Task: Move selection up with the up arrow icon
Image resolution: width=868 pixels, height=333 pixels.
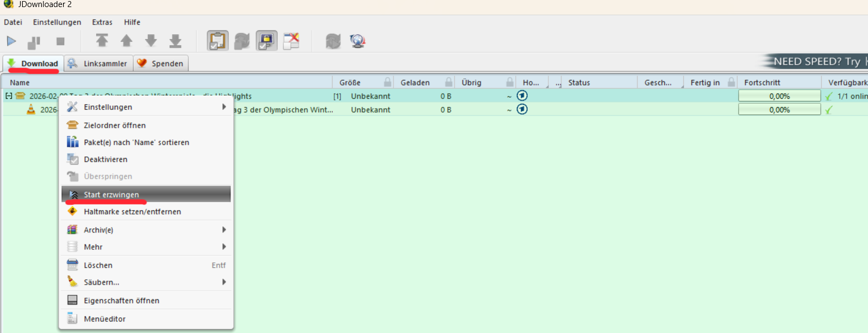Action: 126,41
